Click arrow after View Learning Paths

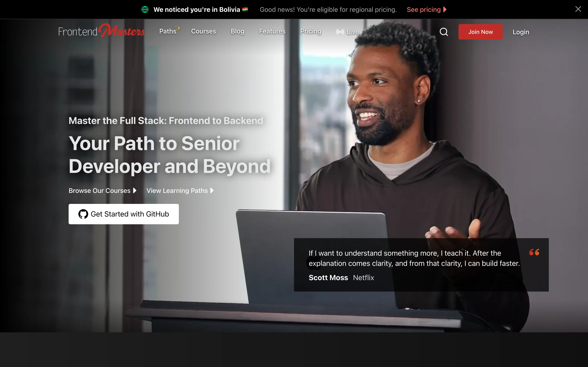coord(212,191)
